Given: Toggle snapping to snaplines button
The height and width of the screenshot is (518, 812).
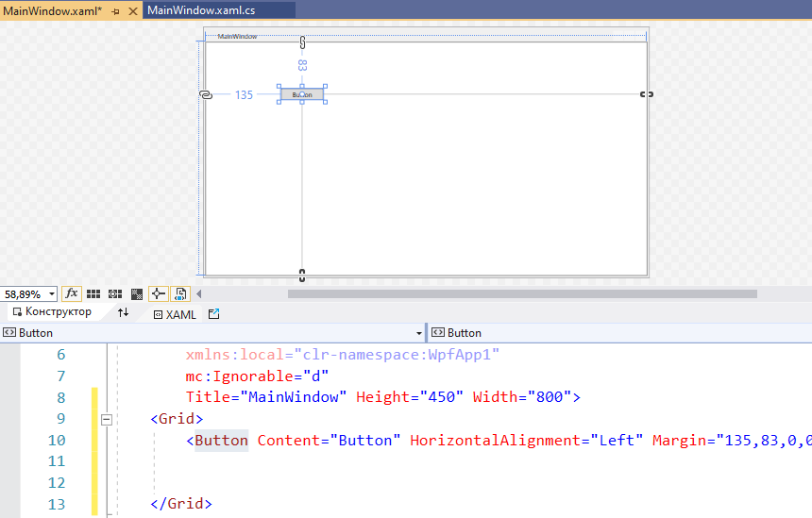Looking at the screenshot, I should pos(159,294).
